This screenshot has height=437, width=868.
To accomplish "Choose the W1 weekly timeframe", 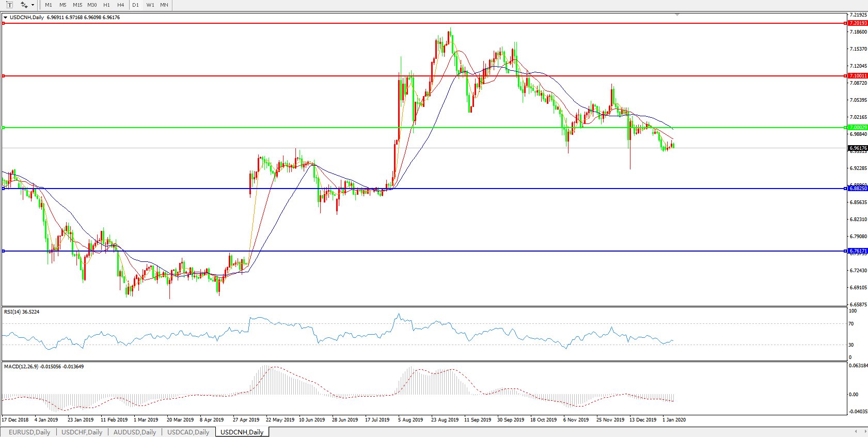I will pyautogui.click(x=150, y=5).
